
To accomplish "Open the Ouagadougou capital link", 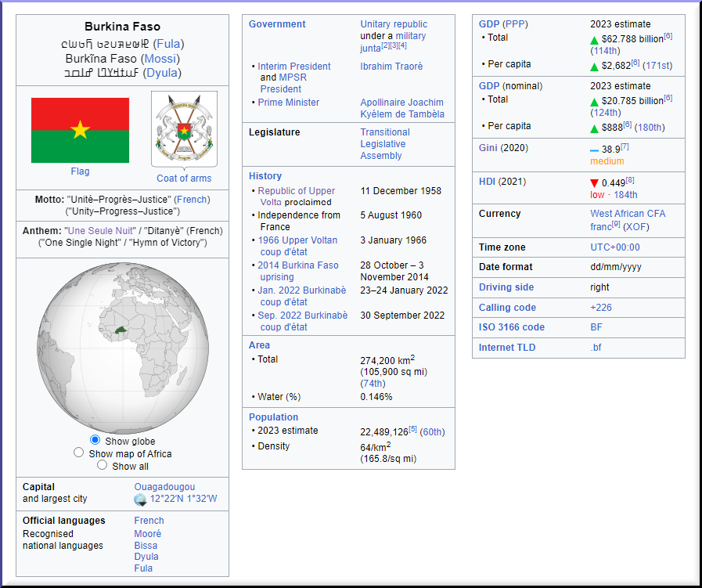I will point(164,487).
